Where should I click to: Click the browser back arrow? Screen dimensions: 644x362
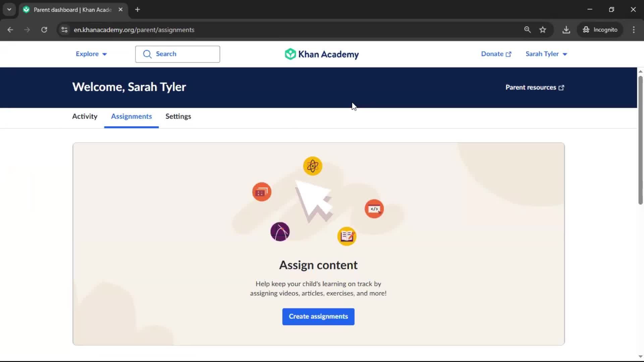pos(10,30)
